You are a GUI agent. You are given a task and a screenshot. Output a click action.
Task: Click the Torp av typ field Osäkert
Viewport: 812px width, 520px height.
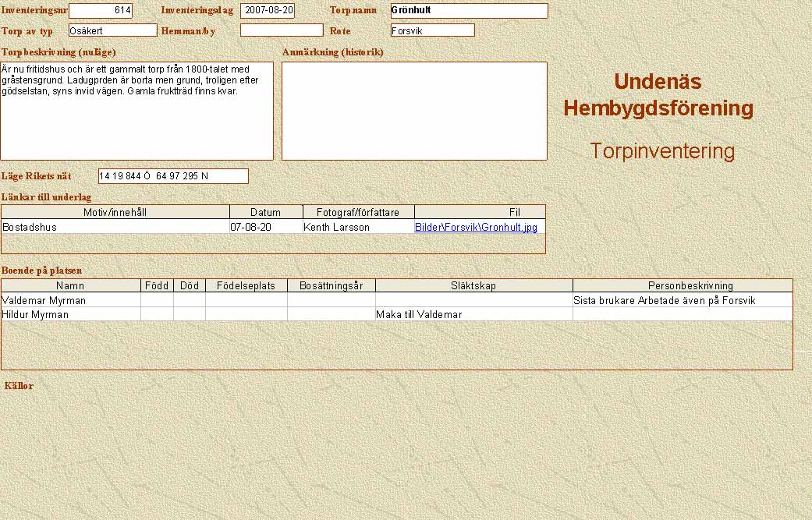click(x=113, y=30)
